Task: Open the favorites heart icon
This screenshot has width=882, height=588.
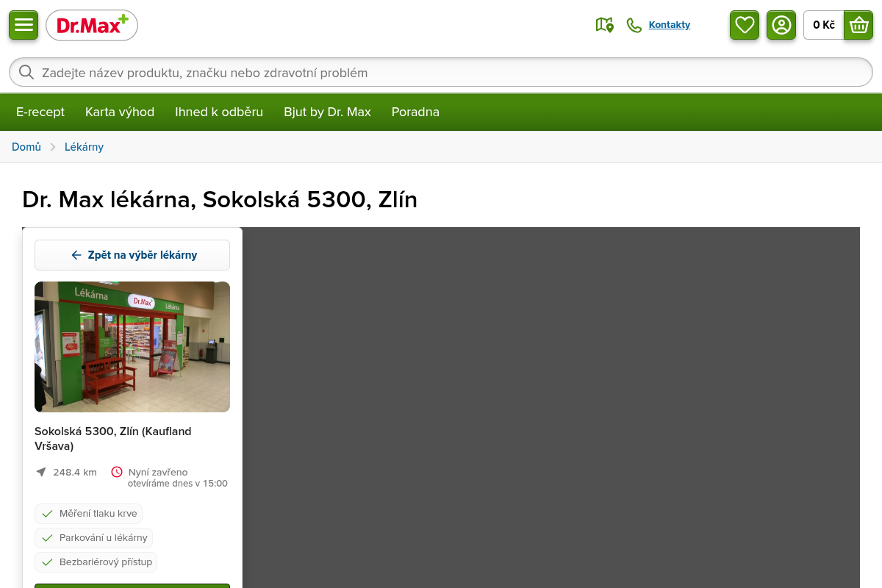Action: pos(745,25)
